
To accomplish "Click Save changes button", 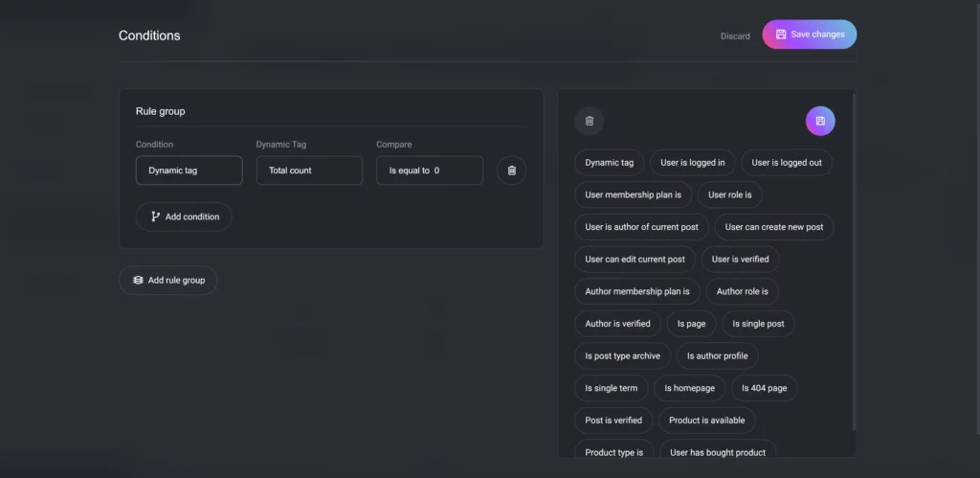I will 810,34.
